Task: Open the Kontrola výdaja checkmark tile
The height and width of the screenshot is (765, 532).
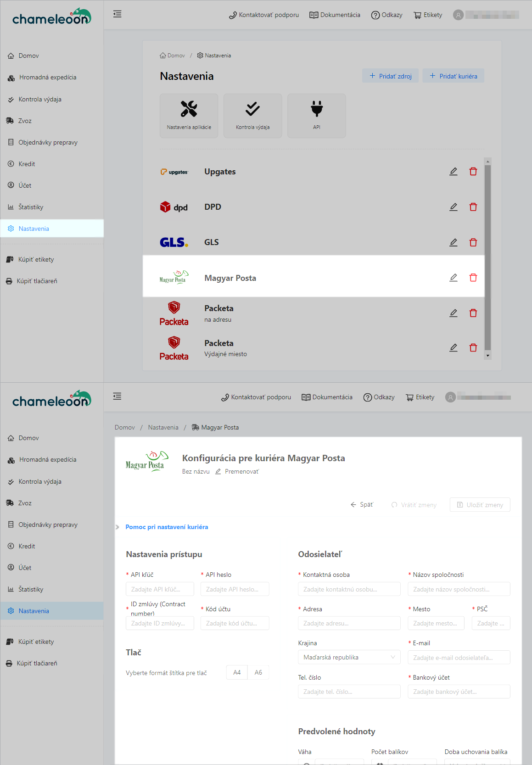Action: pyautogui.click(x=252, y=116)
